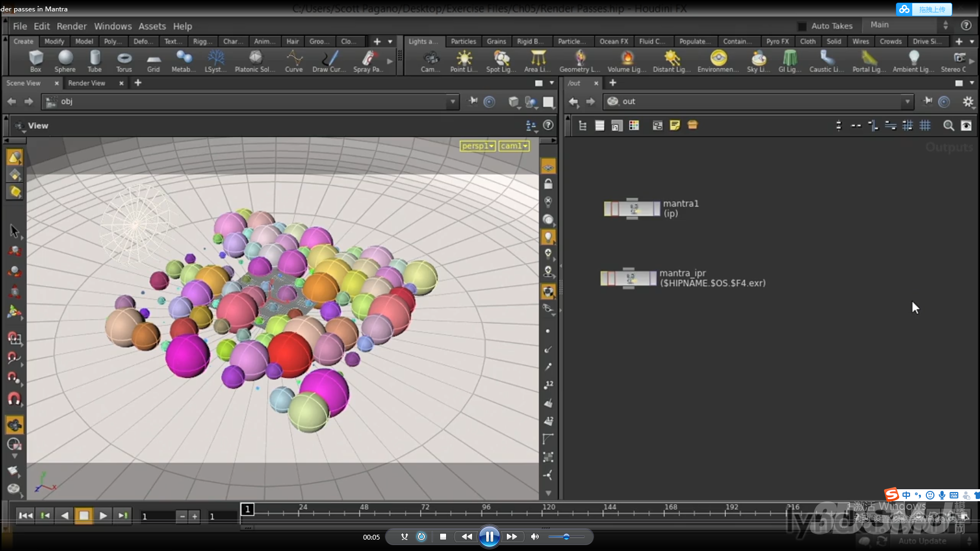
Task: Expand Scene View pane options arrow
Action: coord(552,83)
